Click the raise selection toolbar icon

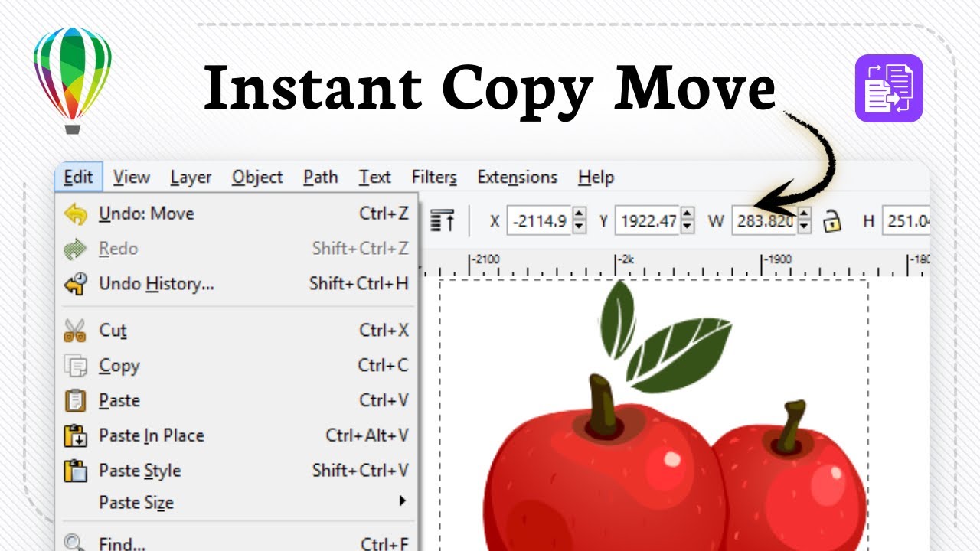pyautogui.click(x=443, y=220)
